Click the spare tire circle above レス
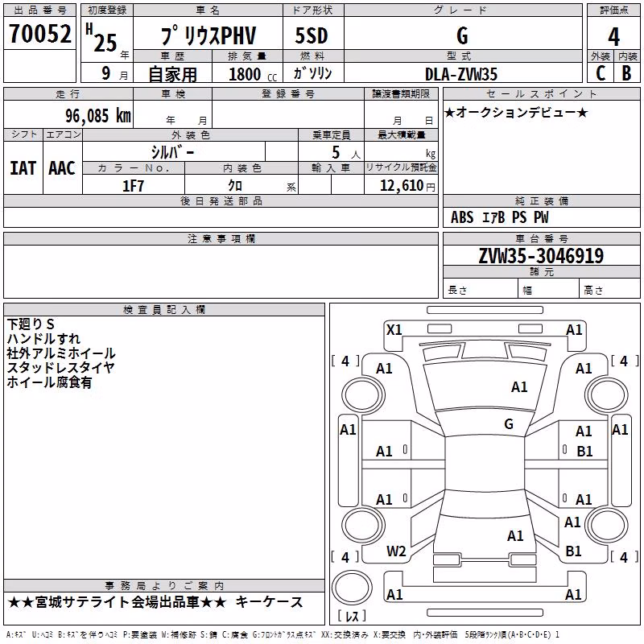 coord(352,588)
